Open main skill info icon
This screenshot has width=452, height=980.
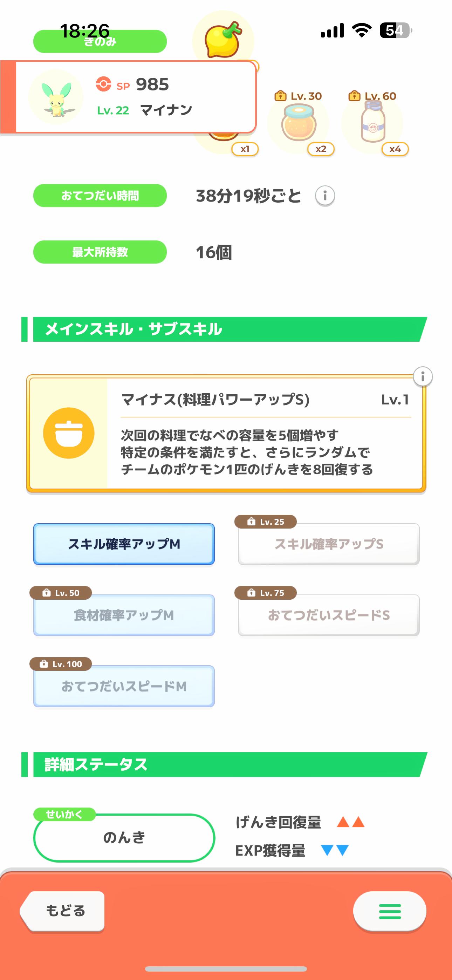(422, 377)
